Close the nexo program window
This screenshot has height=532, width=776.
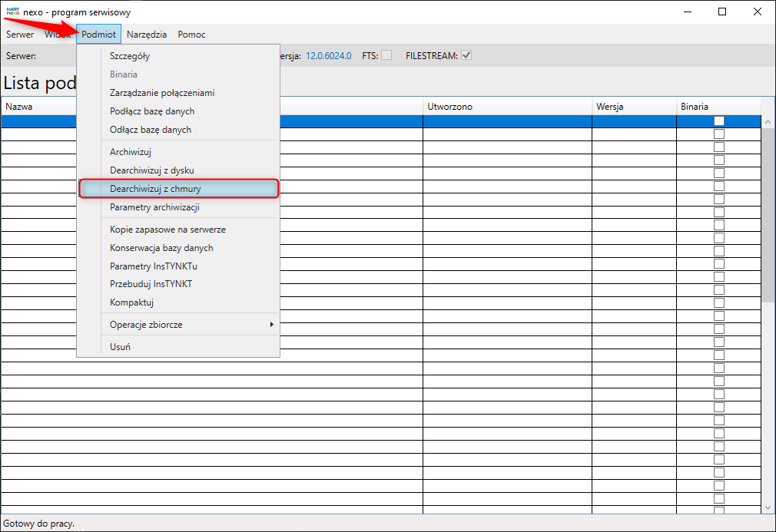point(758,12)
